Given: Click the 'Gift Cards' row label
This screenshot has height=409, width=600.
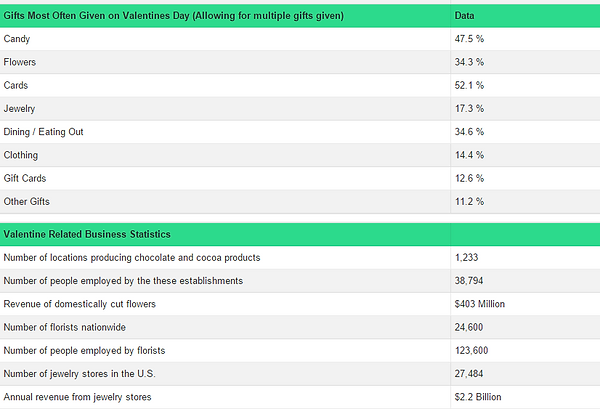Looking at the screenshot, I should 25,178.
